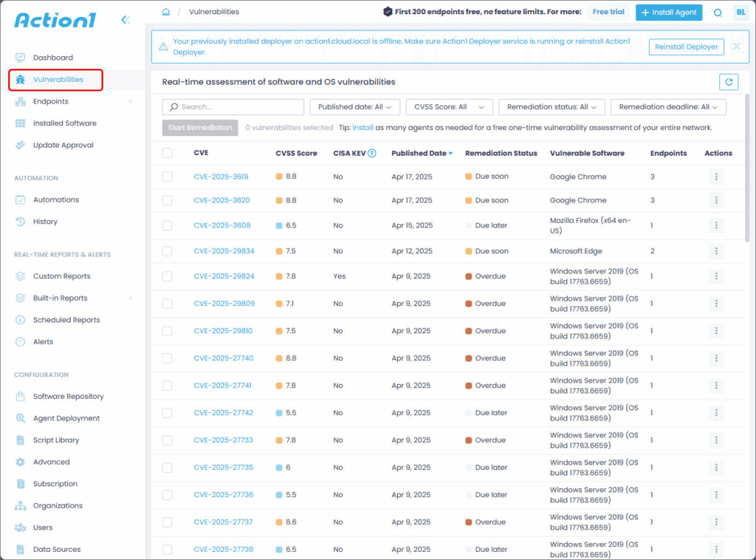The height and width of the screenshot is (560, 756).
Task: Open actions menu for CVE-2025-29809
Action: point(716,304)
